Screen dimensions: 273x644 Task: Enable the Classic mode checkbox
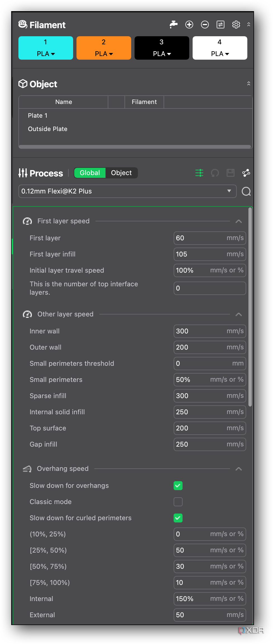click(x=178, y=502)
